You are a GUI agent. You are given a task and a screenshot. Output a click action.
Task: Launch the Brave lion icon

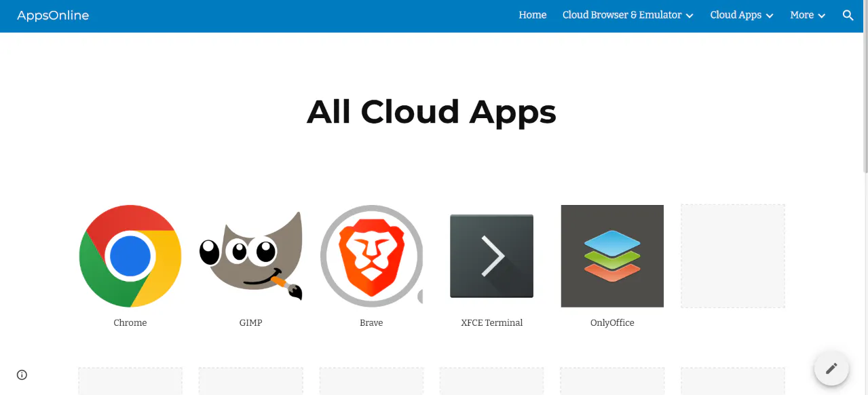pyautogui.click(x=371, y=256)
